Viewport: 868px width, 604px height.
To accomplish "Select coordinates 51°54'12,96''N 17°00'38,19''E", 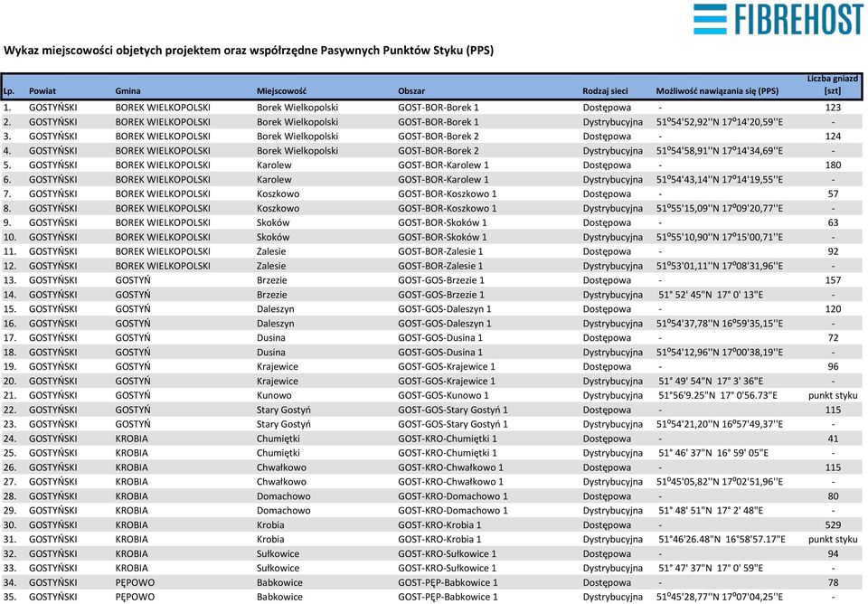I will [720, 352].
